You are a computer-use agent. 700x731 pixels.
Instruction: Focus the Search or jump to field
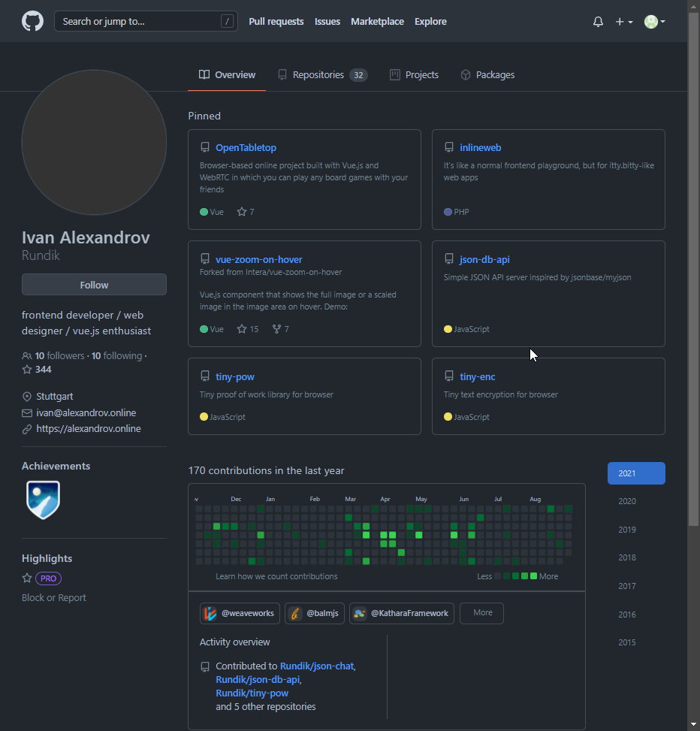[x=146, y=22]
